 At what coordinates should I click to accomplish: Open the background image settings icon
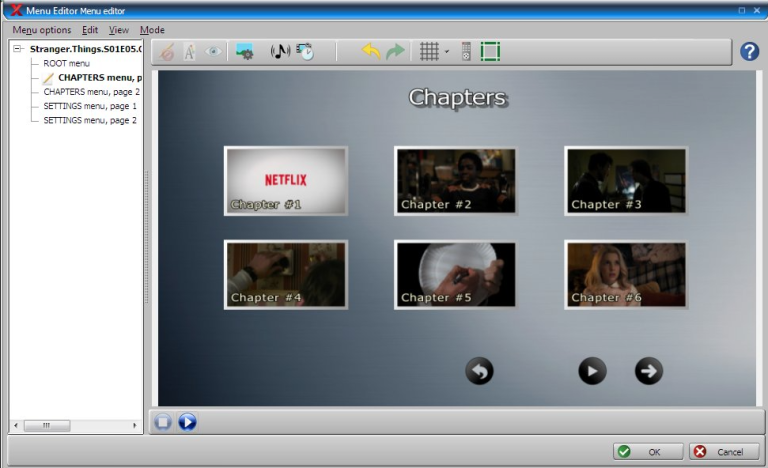(244, 51)
